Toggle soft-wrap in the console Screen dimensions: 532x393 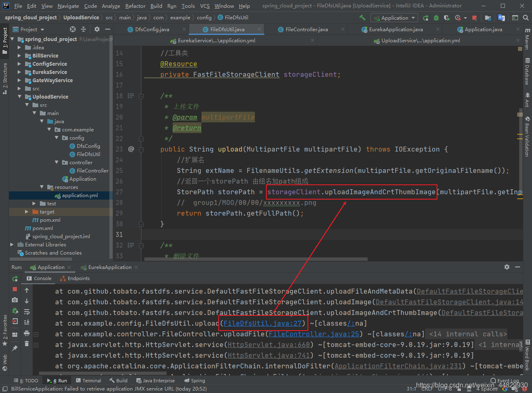click(x=27, y=311)
